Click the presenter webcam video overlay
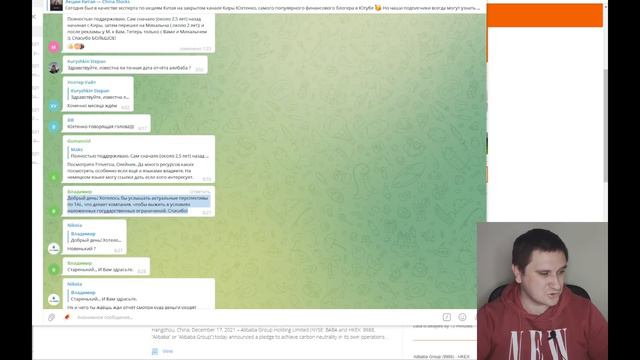The width and height of the screenshot is (640, 360). pyautogui.click(x=542, y=291)
